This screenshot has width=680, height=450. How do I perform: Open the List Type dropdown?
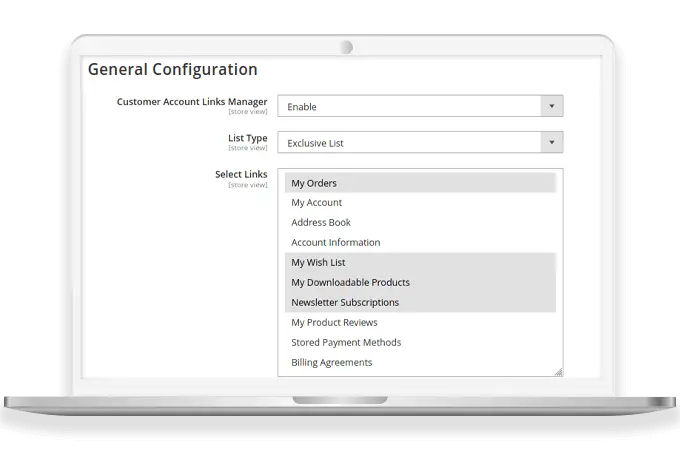pos(410,143)
